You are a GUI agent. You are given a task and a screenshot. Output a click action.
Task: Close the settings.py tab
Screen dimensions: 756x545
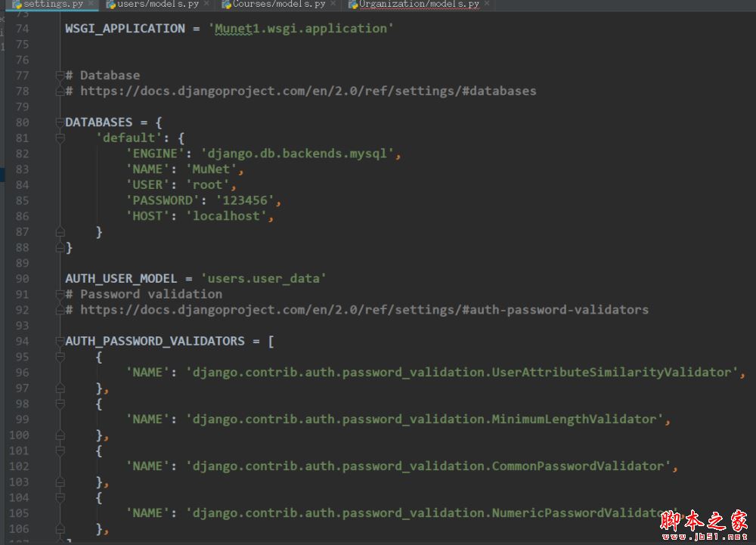click(91, 3)
